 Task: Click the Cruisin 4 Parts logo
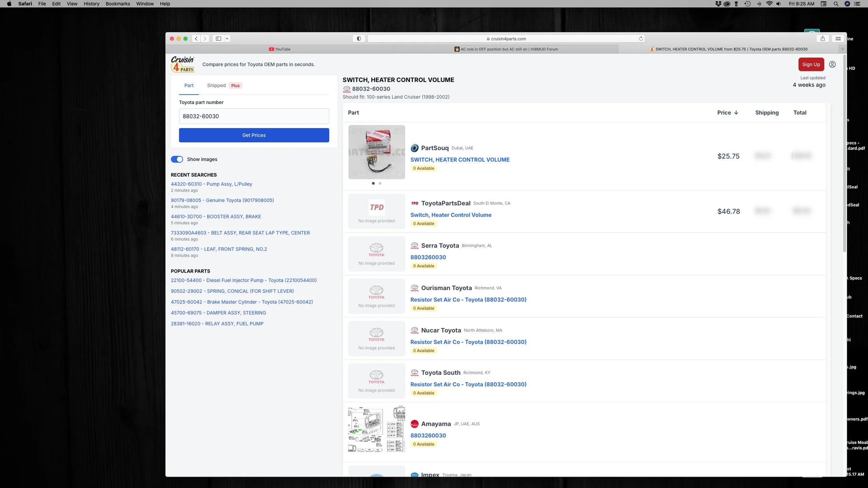point(182,64)
